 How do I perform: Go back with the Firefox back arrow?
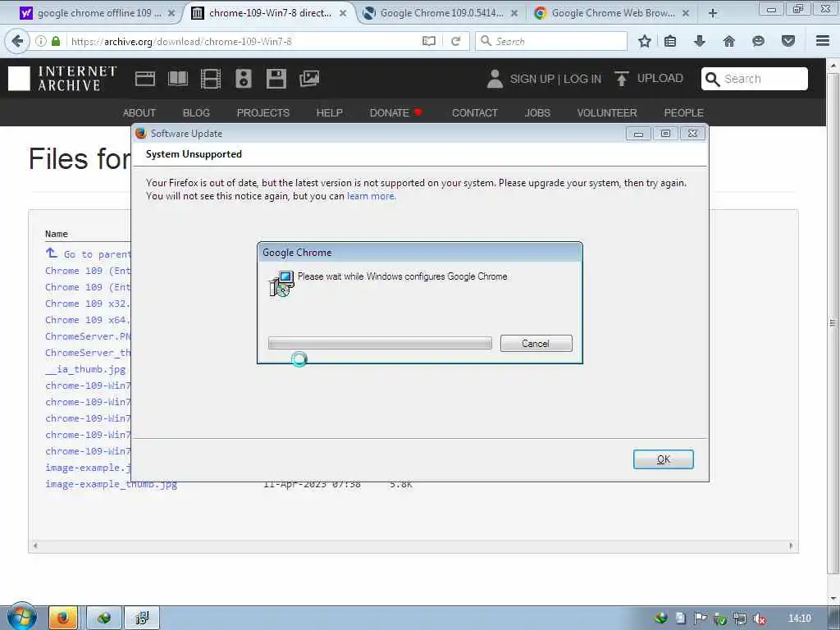17,41
